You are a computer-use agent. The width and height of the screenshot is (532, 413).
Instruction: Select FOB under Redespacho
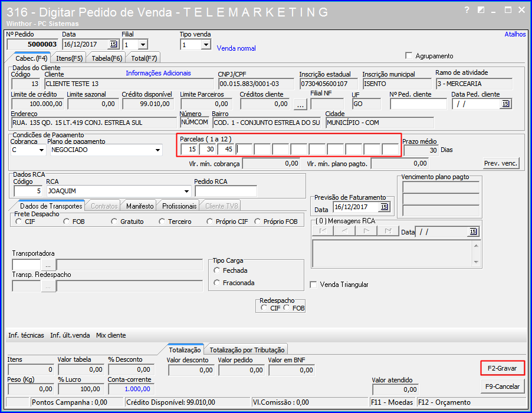coord(287,308)
